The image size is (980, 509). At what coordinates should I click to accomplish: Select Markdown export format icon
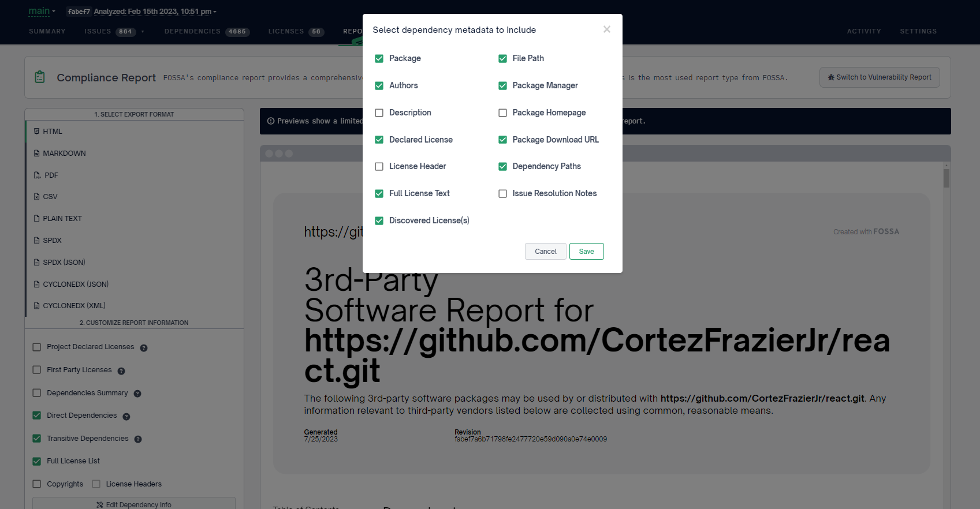click(37, 154)
